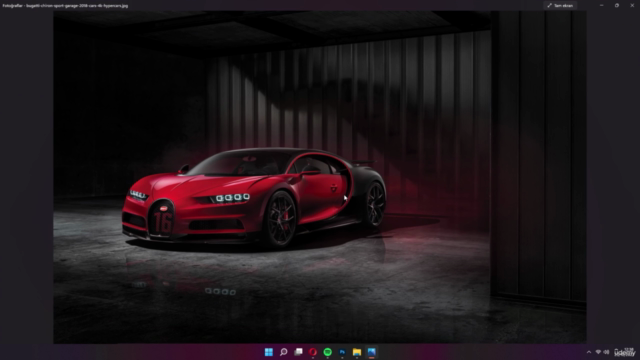Image resolution: width=640 pixels, height=360 pixels.
Task: Open Spotify from the taskbar
Action: pos(328,352)
